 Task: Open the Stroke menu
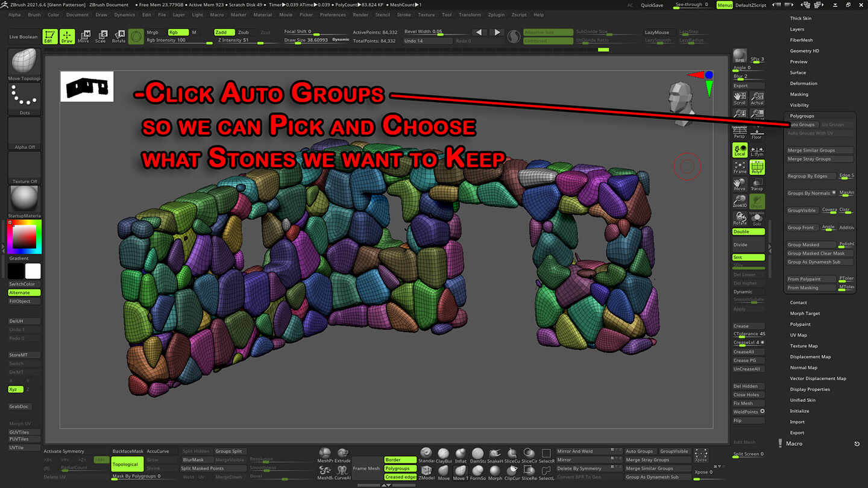(405, 14)
